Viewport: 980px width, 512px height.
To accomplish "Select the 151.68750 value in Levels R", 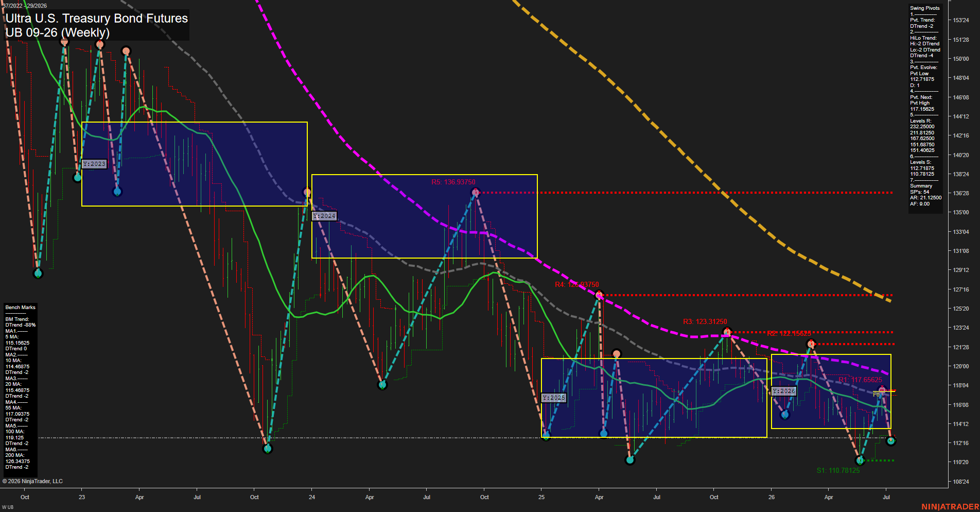I will pos(922,145).
